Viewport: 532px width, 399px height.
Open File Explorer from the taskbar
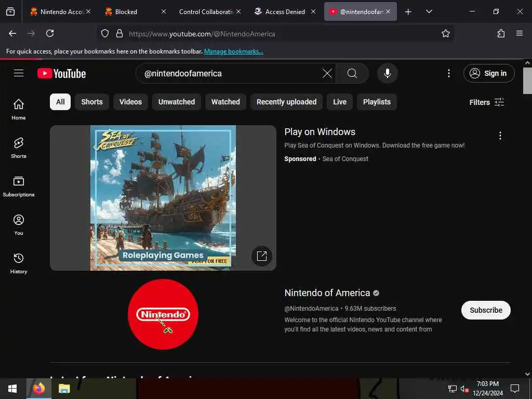point(64,389)
